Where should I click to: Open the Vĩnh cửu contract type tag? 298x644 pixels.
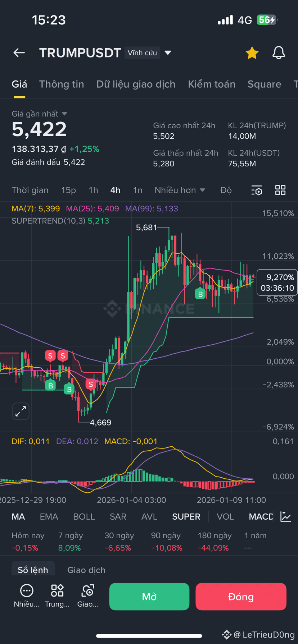(142, 53)
